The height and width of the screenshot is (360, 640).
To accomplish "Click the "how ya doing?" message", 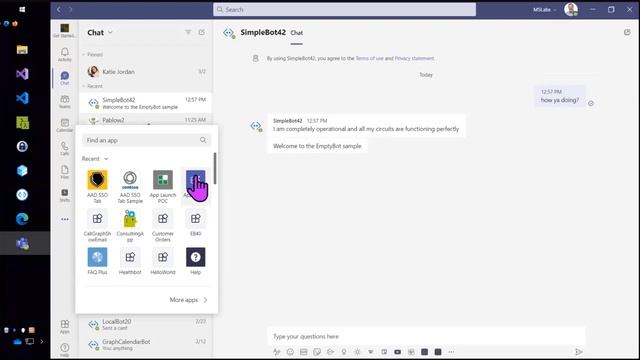I will [x=560, y=97].
